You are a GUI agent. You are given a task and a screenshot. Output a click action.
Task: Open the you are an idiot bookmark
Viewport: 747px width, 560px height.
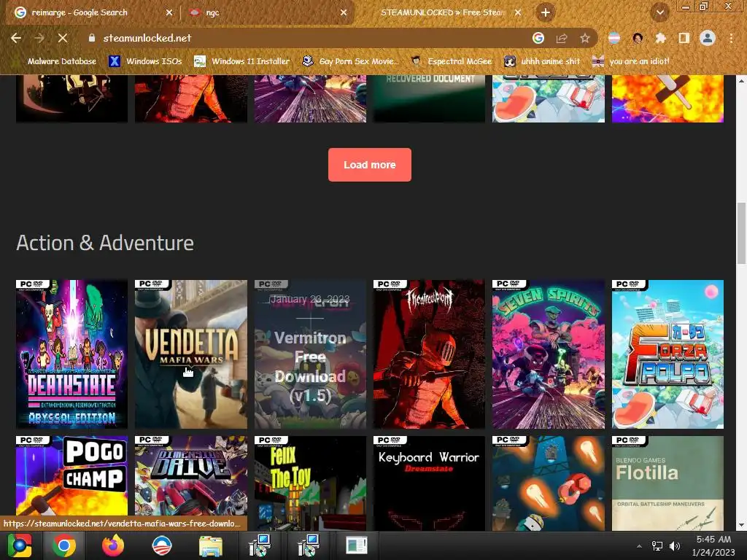[x=631, y=61]
